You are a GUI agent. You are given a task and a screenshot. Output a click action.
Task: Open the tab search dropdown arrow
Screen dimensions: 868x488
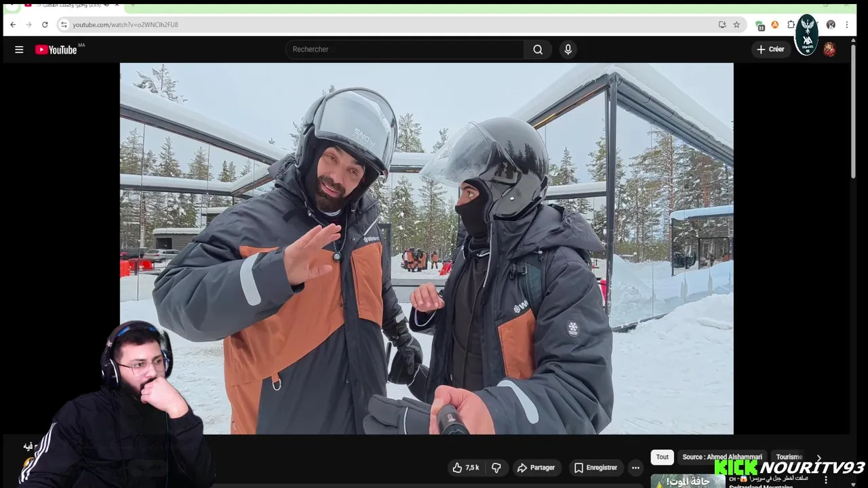pos(12,4)
